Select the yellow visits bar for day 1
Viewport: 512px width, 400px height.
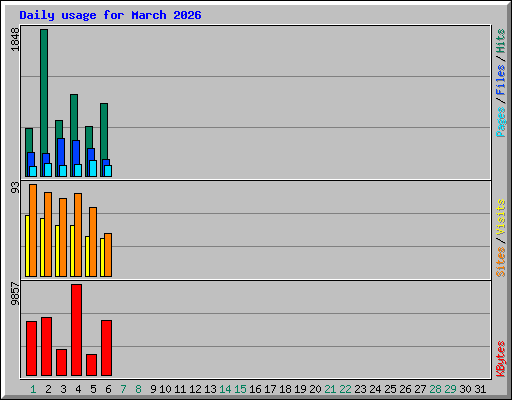(27, 246)
